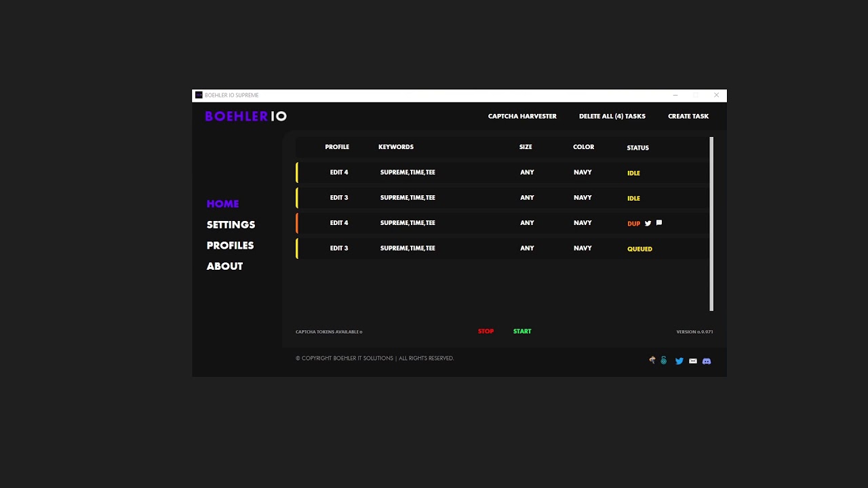Open the CAPTCHA HARVESTER
Screen dimensions: 868x488
click(522, 117)
